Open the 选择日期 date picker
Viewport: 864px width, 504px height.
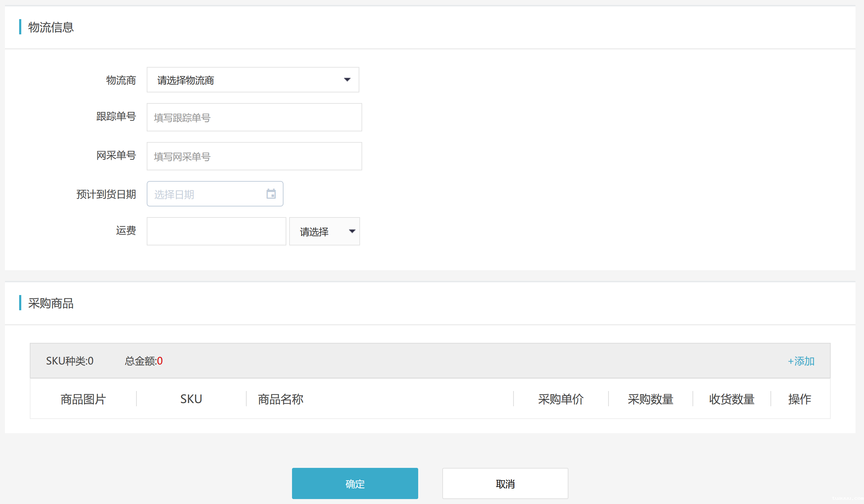click(x=206, y=194)
